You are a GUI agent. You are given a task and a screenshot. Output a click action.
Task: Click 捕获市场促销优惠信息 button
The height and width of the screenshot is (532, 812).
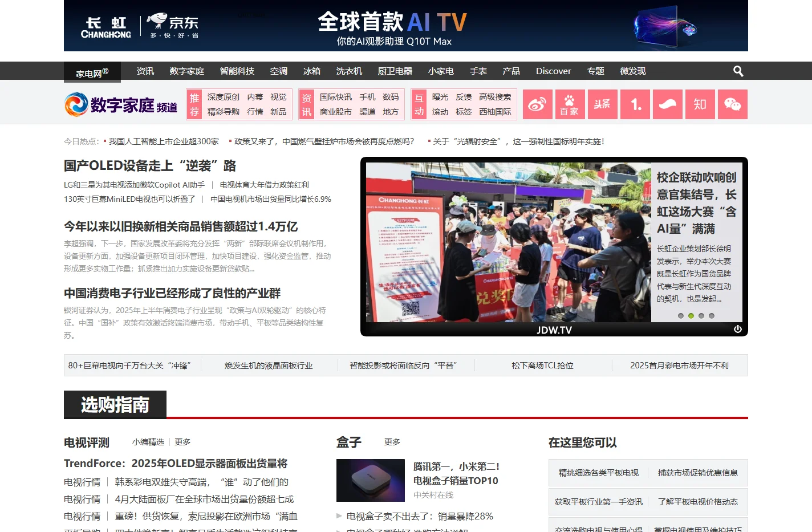[x=698, y=473]
